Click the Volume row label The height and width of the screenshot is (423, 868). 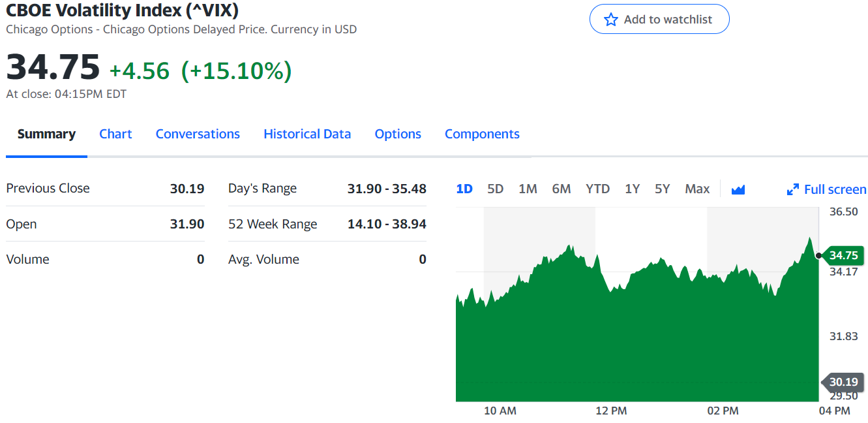coord(27,259)
